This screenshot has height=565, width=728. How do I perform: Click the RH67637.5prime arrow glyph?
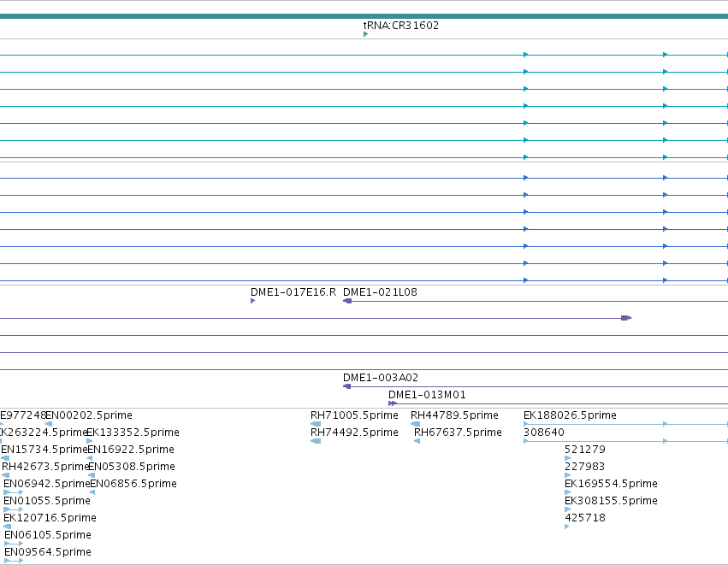click(417, 441)
